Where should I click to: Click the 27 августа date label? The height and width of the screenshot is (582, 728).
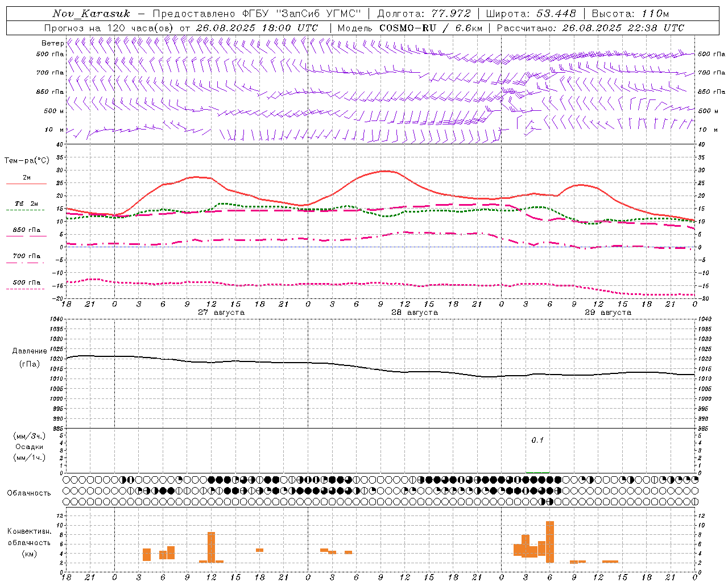[x=221, y=313]
